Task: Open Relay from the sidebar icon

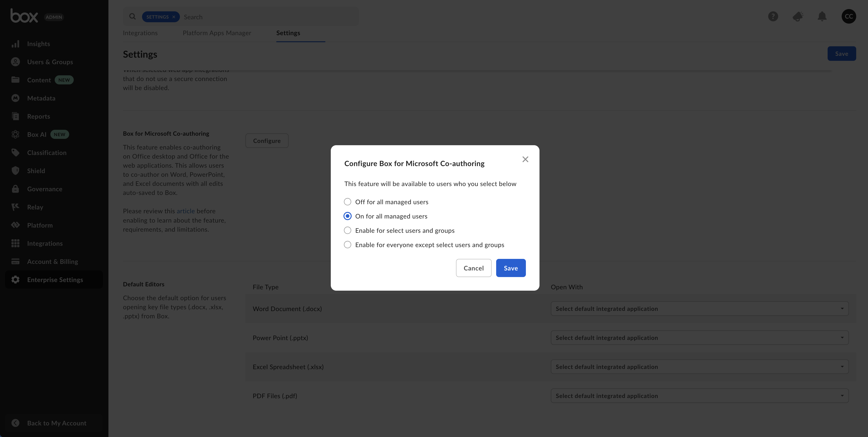Action: [15, 207]
